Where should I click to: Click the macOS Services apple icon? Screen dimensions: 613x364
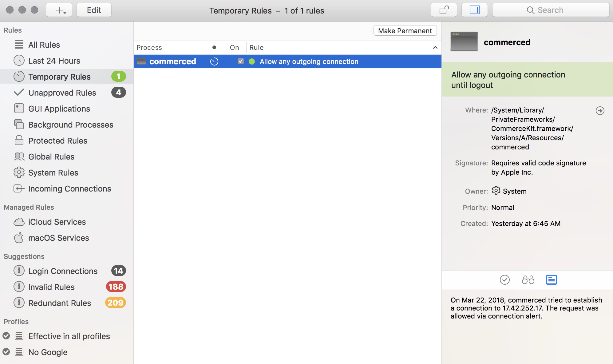click(x=19, y=237)
